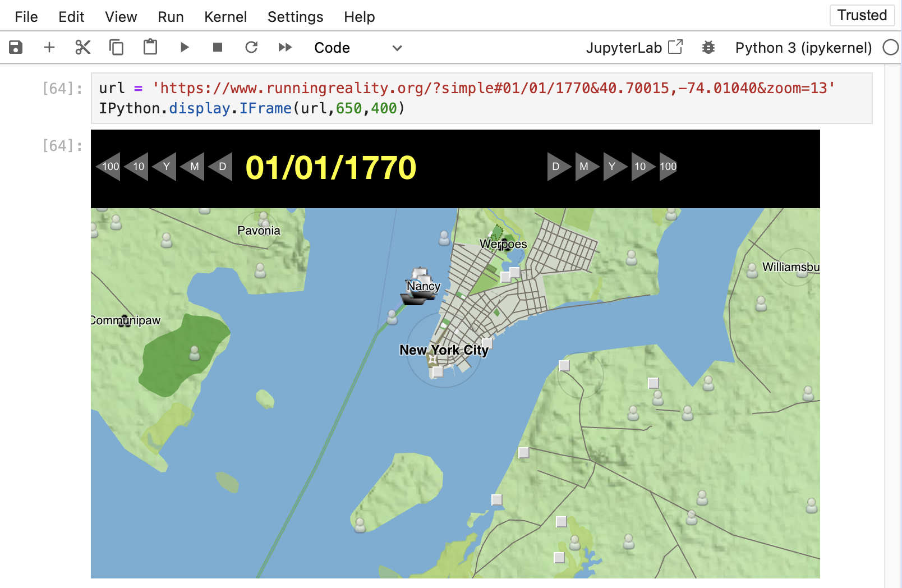This screenshot has height=588, width=902.
Task: Open the Python 3 (ipykernel) kernel selector
Action: pyautogui.click(x=803, y=48)
